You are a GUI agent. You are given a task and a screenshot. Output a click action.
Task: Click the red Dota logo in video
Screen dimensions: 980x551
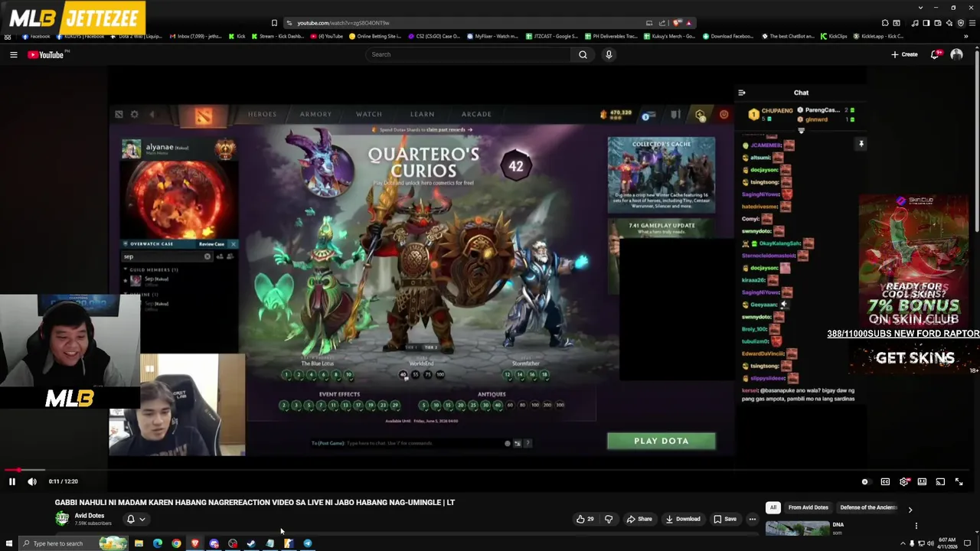click(x=203, y=116)
